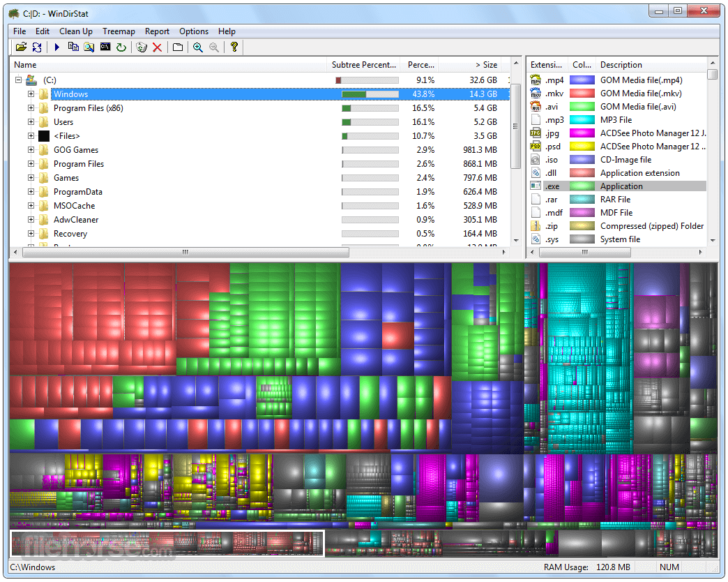
Task: Select the .mdf MDF File row
Action: (x=617, y=213)
